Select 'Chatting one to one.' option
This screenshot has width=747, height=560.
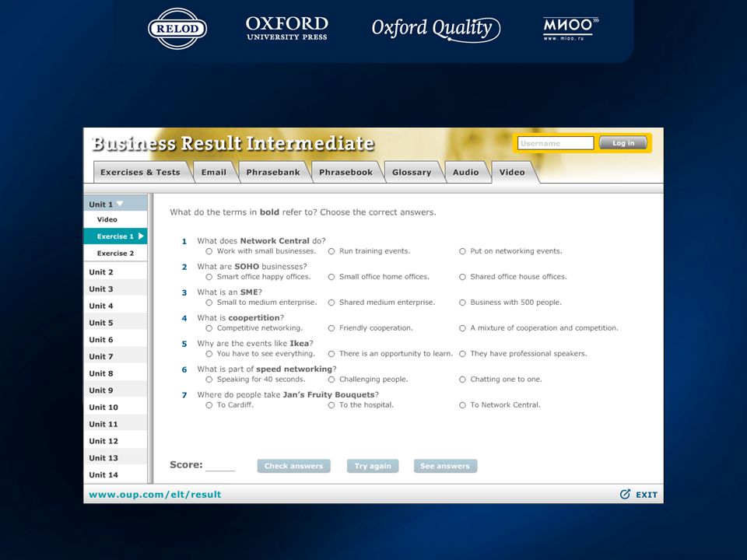click(x=462, y=380)
